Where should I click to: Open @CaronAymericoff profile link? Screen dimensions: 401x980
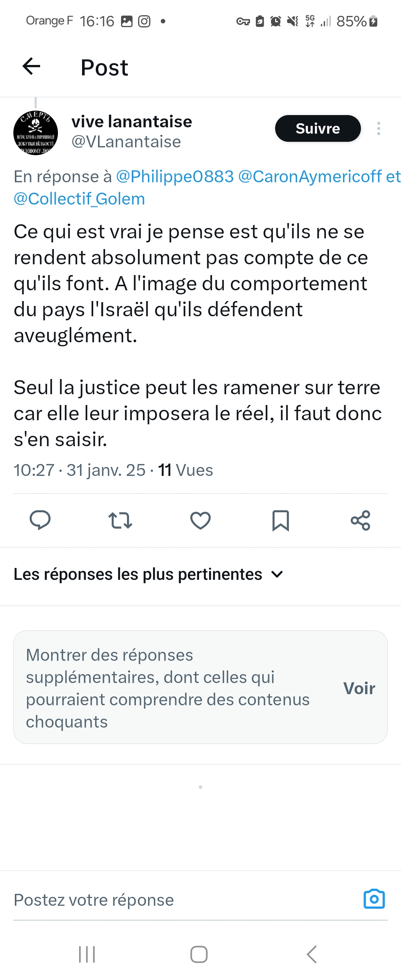(x=309, y=177)
